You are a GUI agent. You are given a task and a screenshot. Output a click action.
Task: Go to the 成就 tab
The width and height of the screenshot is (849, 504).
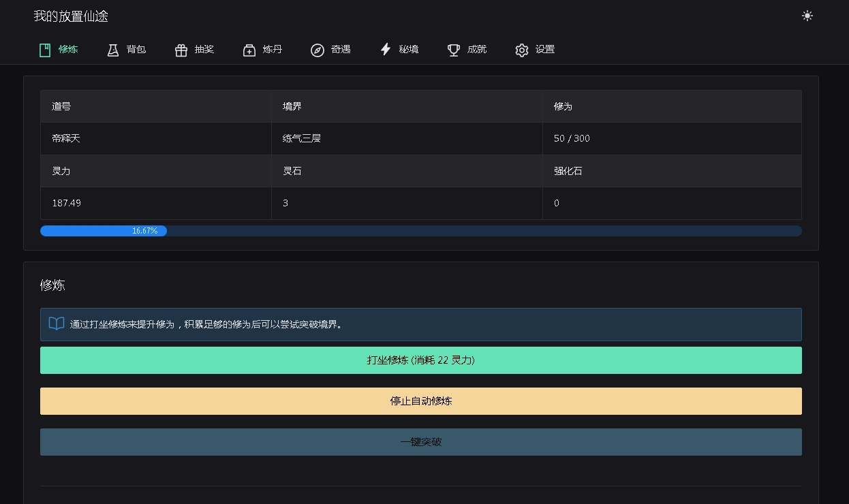(477, 50)
